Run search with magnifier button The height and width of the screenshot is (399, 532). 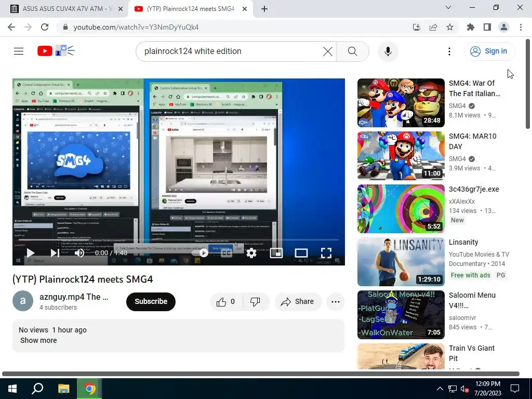click(x=353, y=51)
